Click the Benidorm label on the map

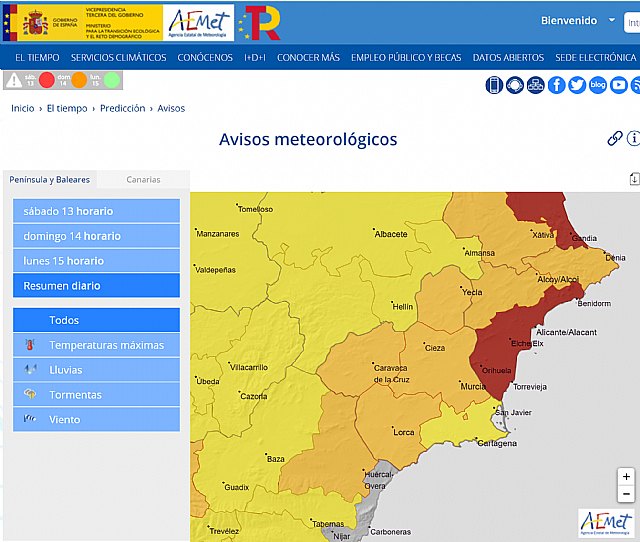click(594, 303)
